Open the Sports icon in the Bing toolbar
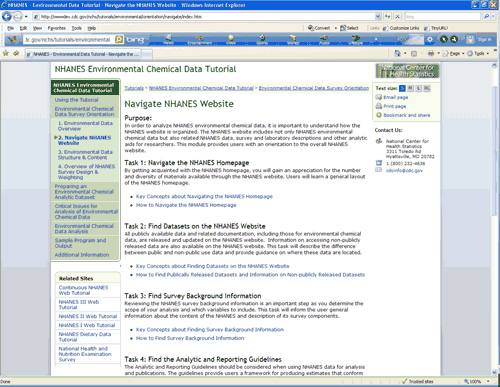 pyautogui.click(x=262, y=40)
